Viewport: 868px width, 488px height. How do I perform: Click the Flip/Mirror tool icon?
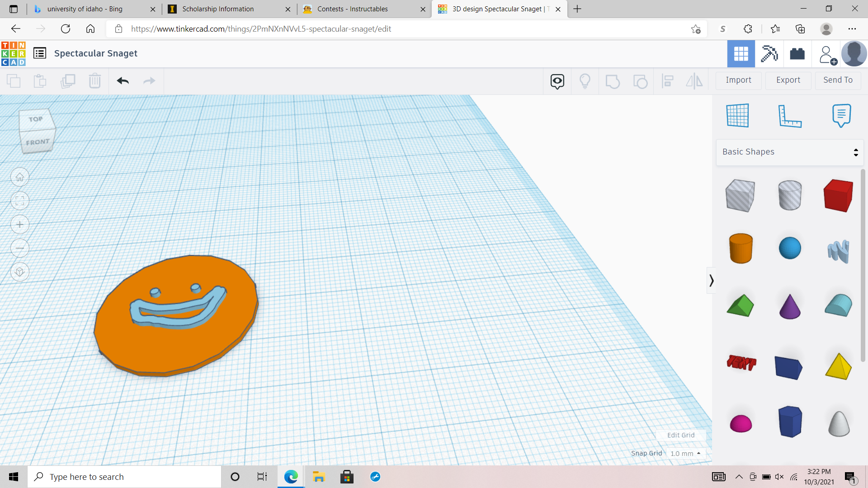(694, 81)
